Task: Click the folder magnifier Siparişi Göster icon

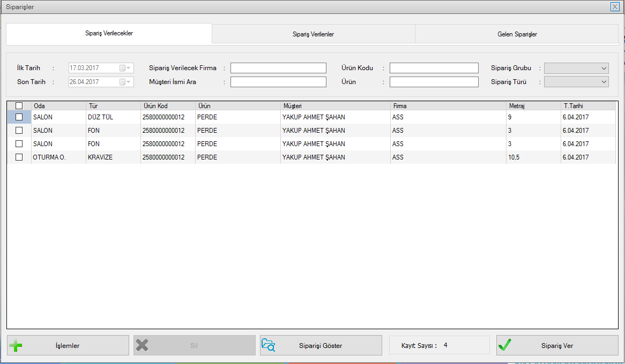Action: (x=268, y=345)
